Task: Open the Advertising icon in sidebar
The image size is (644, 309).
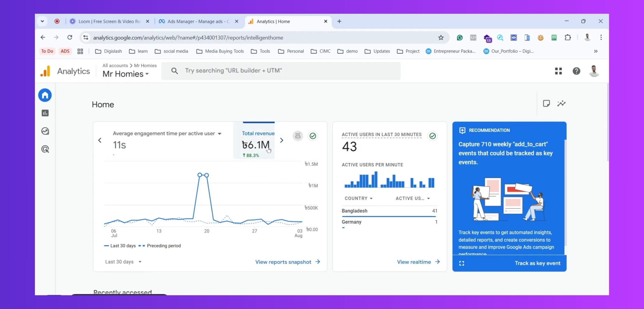Action: 45,149
